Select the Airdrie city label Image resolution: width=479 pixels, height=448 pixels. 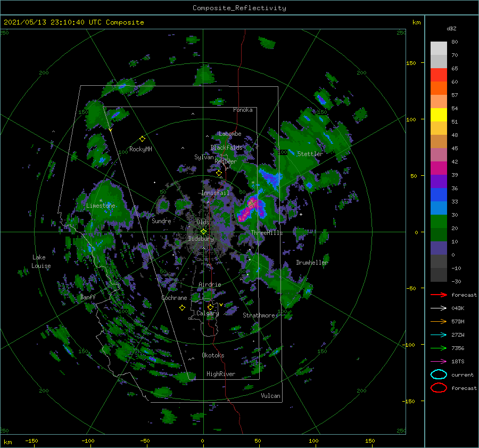point(210,284)
